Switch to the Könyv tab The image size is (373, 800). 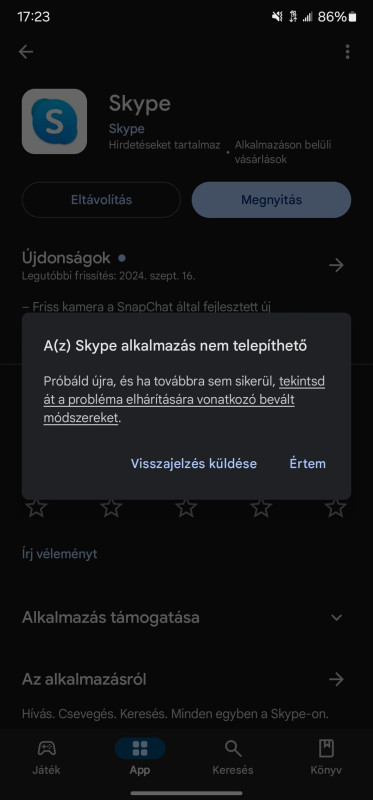326,758
